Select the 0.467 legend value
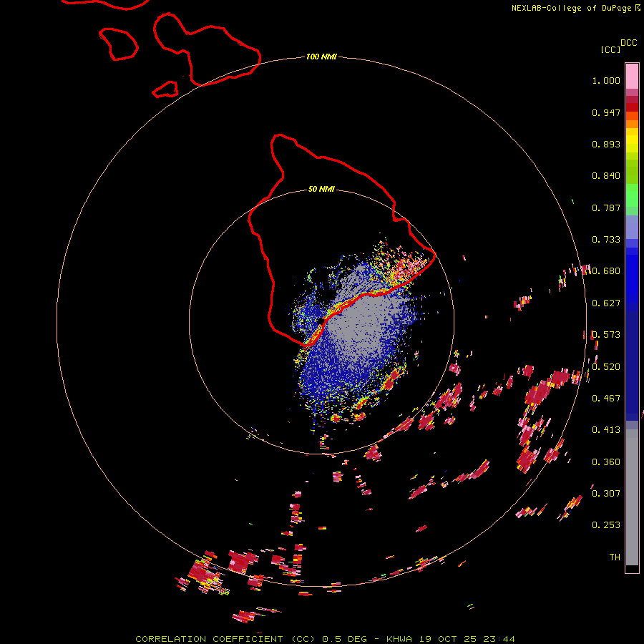 [606, 399]
